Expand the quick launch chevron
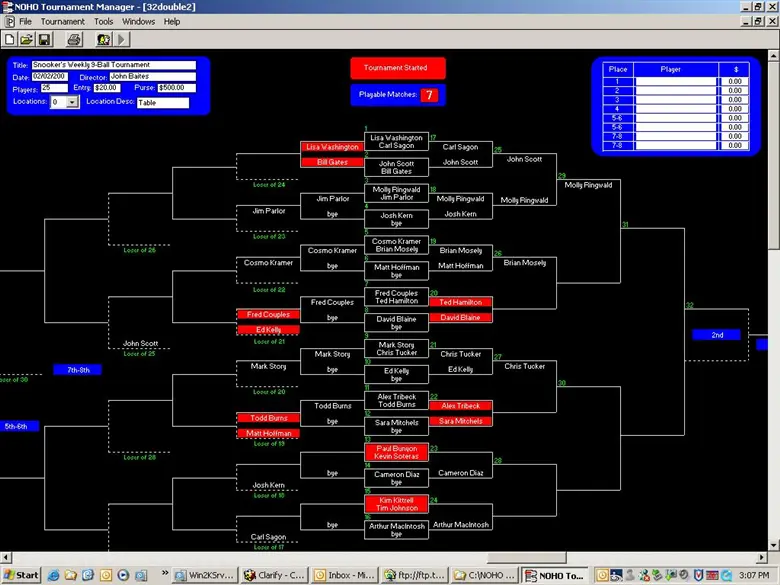 click(165, 573)
